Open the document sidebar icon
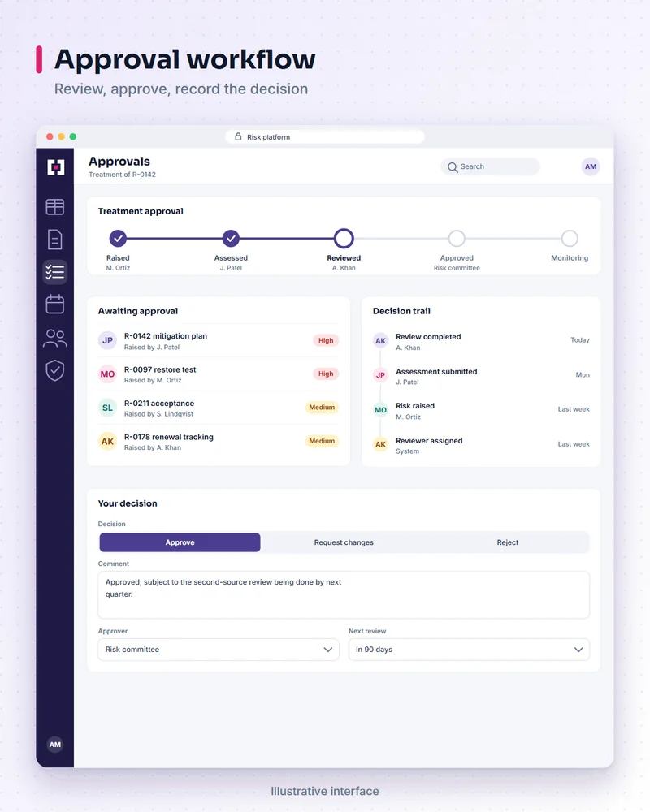 [55, 240]
